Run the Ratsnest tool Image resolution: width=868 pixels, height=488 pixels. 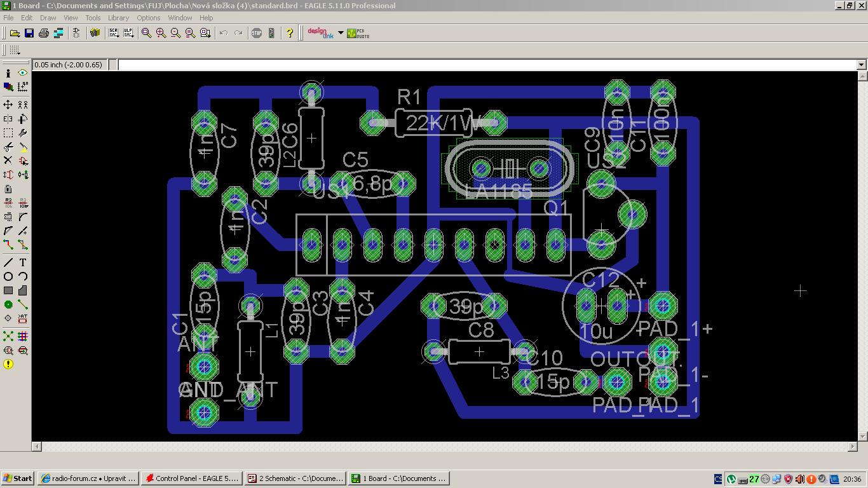8,336
